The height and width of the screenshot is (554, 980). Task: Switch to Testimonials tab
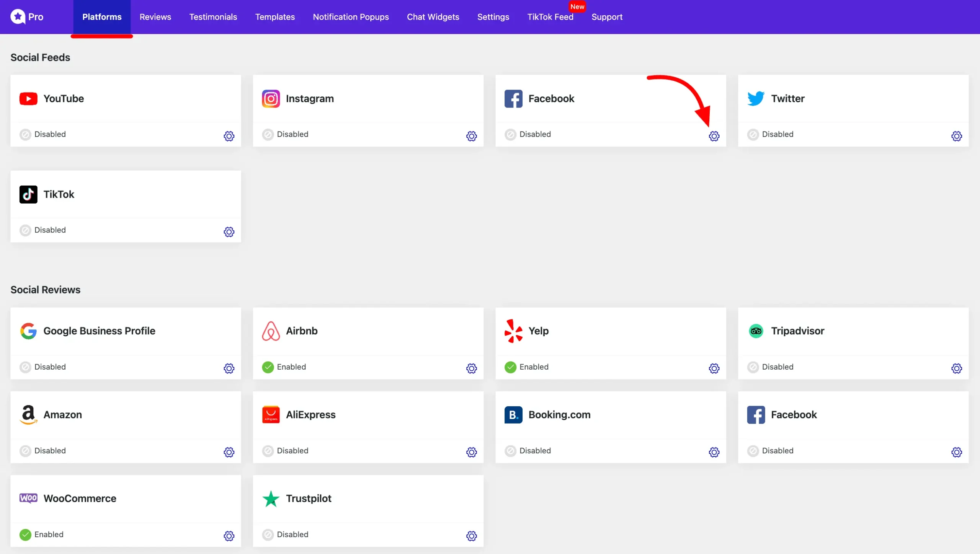click(213, 17)
